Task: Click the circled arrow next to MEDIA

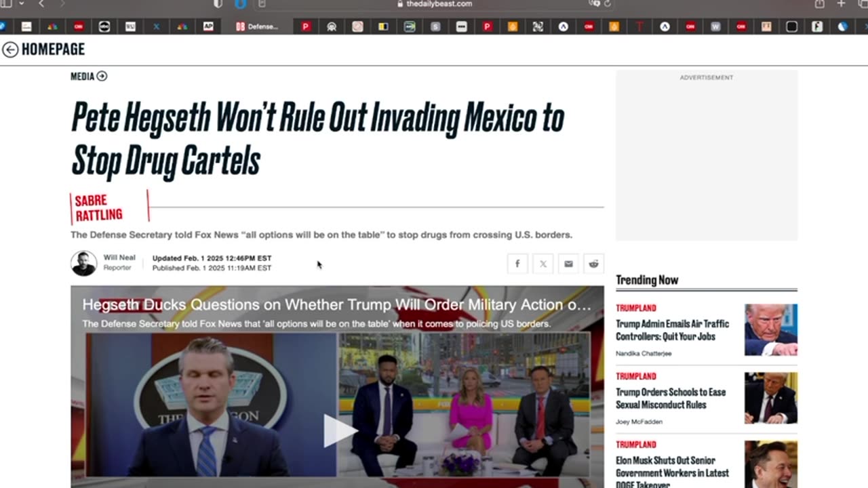Action: click(x=102, y=76)
